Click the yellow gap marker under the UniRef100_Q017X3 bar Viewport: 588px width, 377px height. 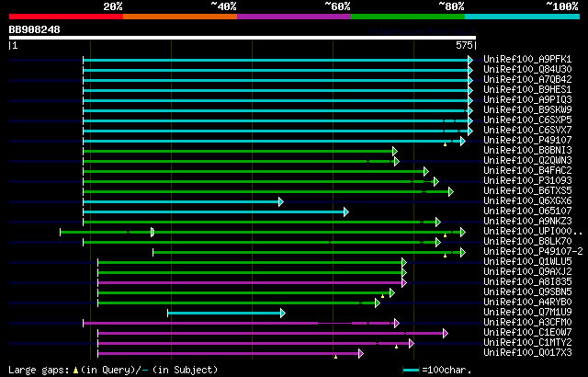pyautogui.click(x=335, y=357)
